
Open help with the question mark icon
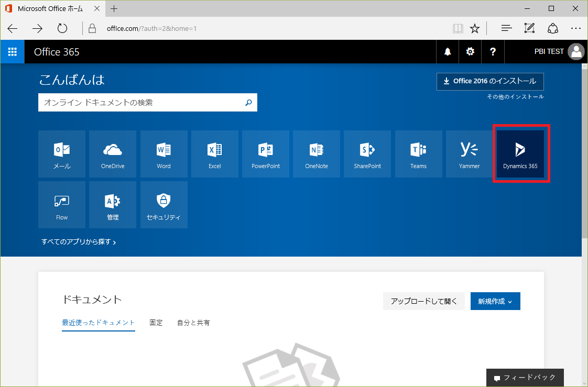tap(493, 52)
